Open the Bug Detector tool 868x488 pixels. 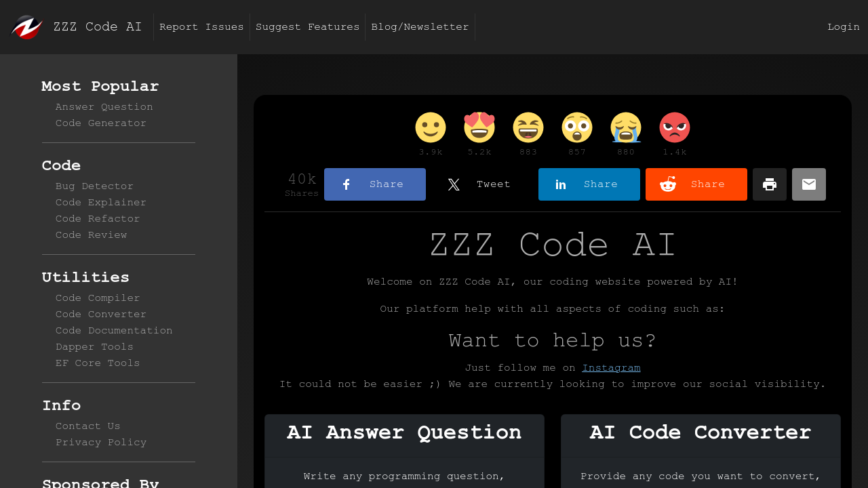point(94,186)
